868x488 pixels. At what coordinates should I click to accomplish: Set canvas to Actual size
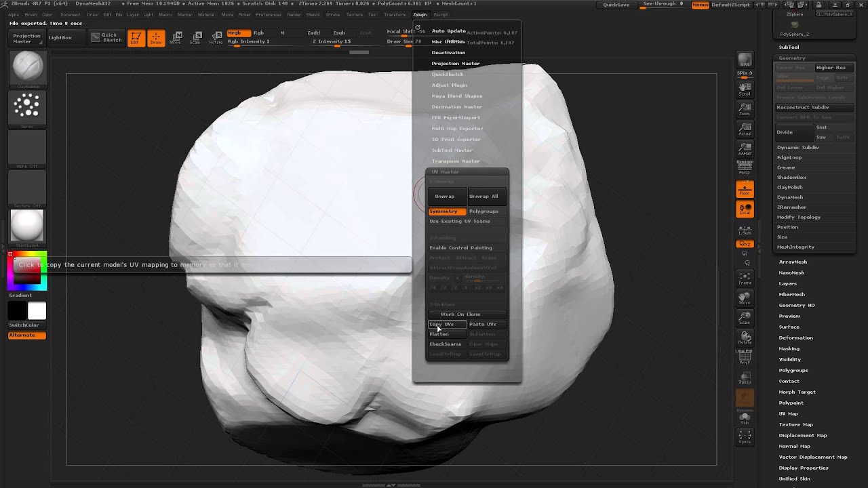tap(745, 129)
